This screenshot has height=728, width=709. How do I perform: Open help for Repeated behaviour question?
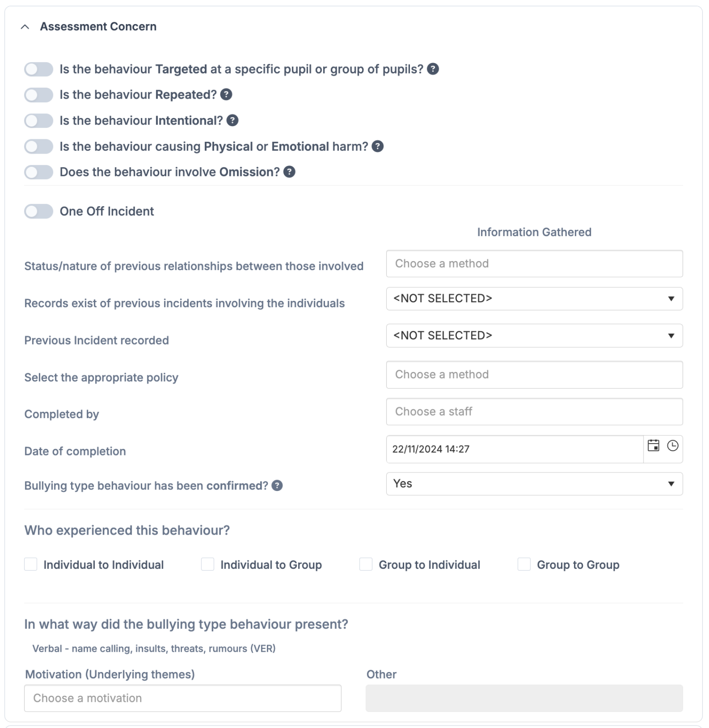pyautogui.click(x=226, y=95)
